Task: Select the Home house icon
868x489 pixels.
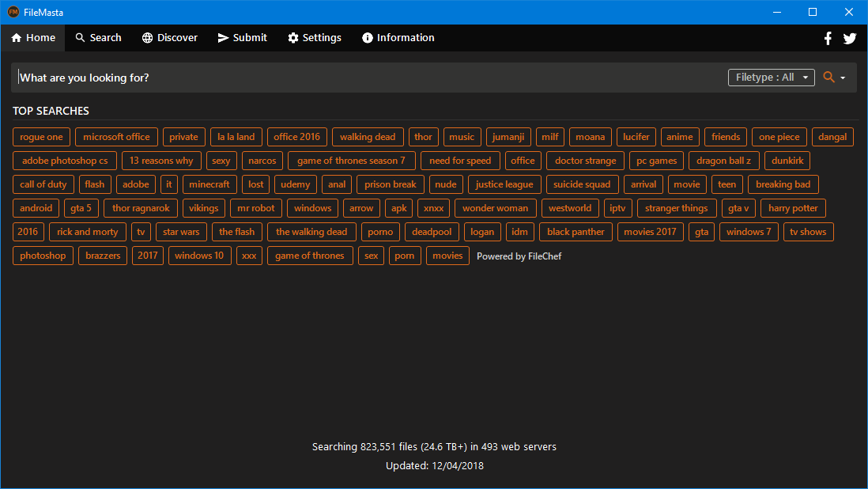Action: (14, 37)
